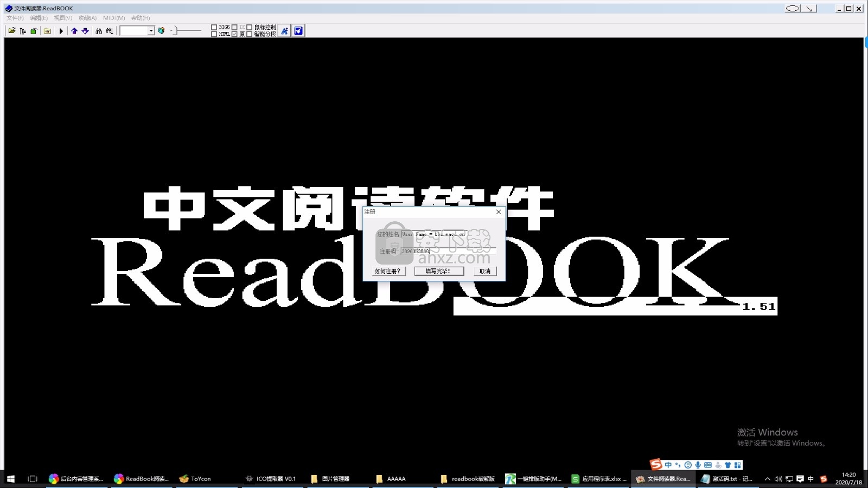Click the Sogou S logo on IME bar

pyautogui.click(x=656, y=464)
